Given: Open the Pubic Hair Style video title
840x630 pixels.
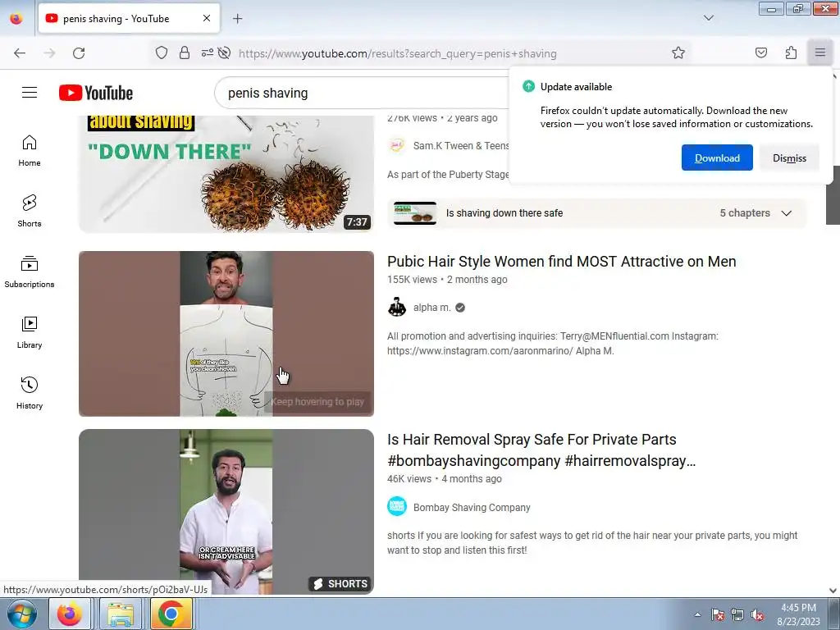Looking at the screenshot, I should click(x=561, y=262).
